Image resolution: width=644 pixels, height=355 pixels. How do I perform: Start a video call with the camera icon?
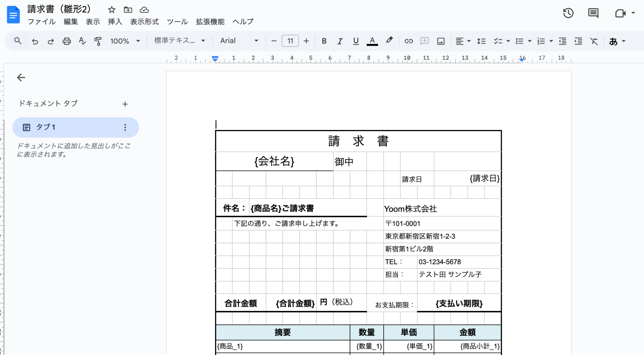[620, 13]
